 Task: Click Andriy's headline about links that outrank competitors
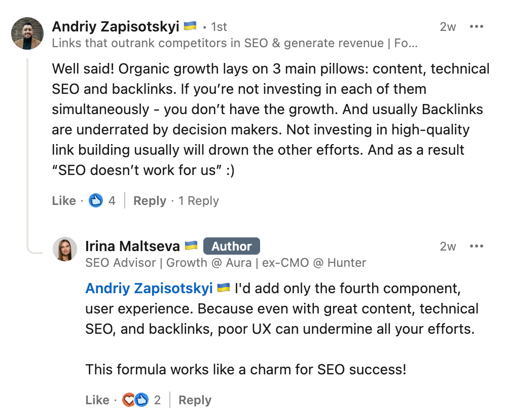coord(234,43)
